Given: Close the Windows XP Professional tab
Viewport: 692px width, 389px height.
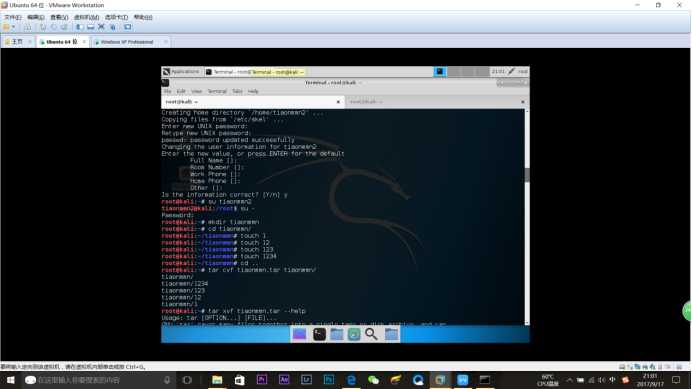Looking at the screenshot, I should (165, 42).
